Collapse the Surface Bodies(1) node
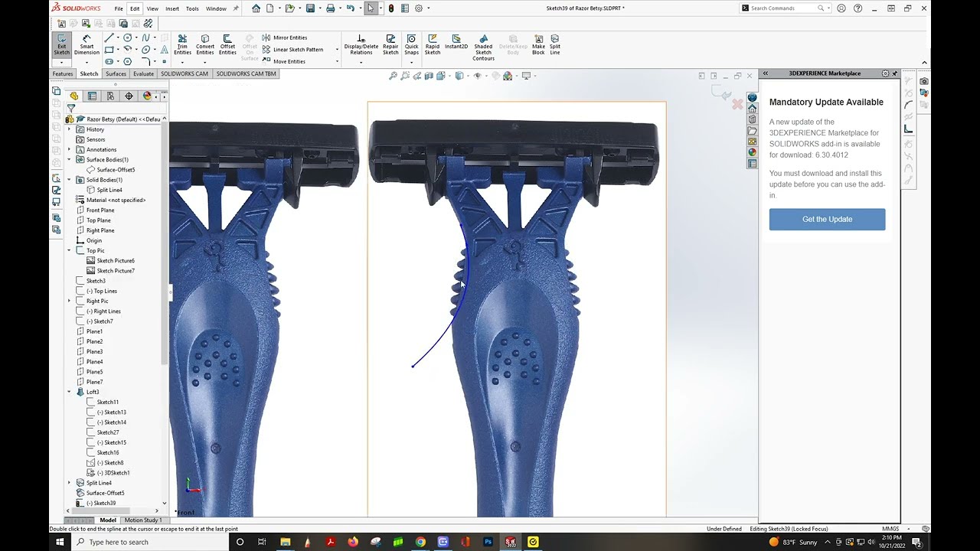980x551 pixels. click(x=70, y=159)
